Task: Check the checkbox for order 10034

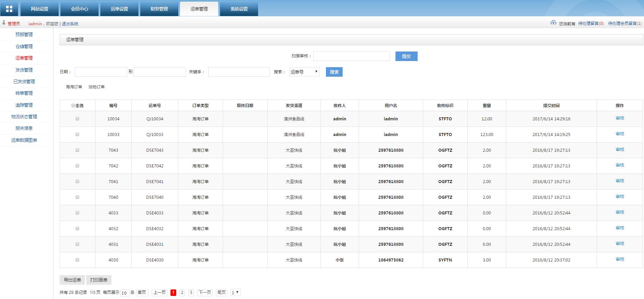Action: point(77,119)
